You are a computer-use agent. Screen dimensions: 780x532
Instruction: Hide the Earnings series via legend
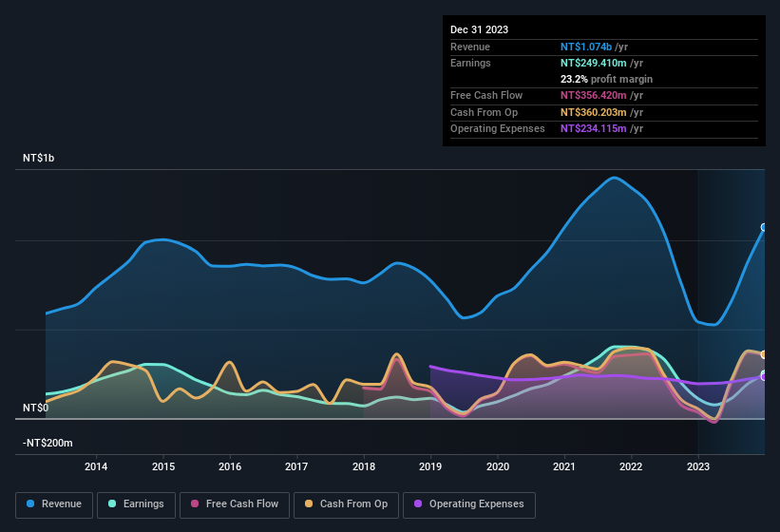tap(137, 504)
